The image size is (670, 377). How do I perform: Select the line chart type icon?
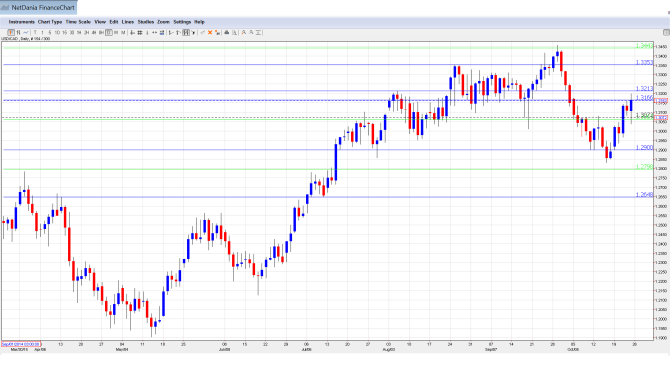tap(26, 32)
